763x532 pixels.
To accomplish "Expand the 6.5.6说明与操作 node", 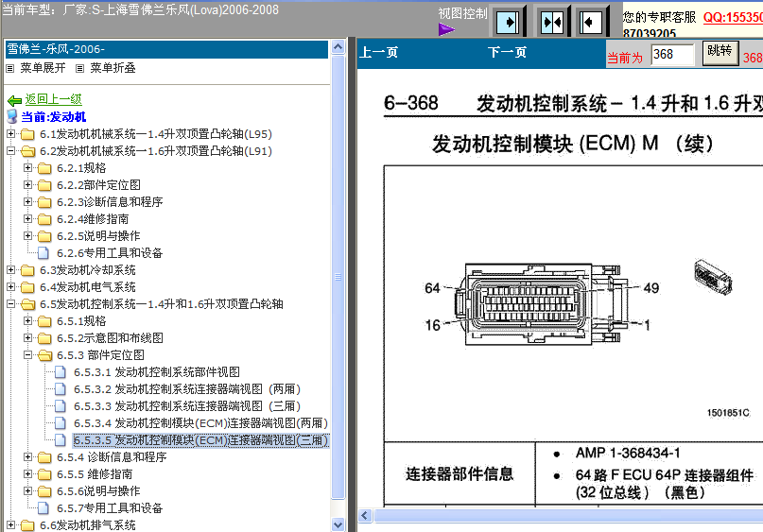I will click(27, 491).
